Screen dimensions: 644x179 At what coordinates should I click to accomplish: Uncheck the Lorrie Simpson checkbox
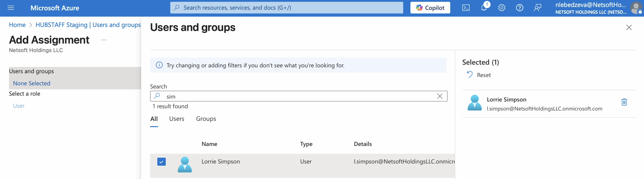[x=161, y=162]
